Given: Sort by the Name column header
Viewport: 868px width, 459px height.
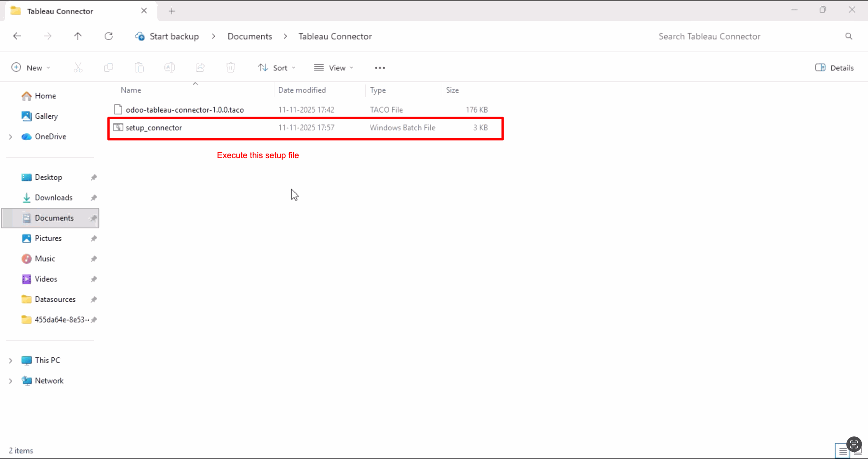Looking at the screenshot, I should (131, 90).
